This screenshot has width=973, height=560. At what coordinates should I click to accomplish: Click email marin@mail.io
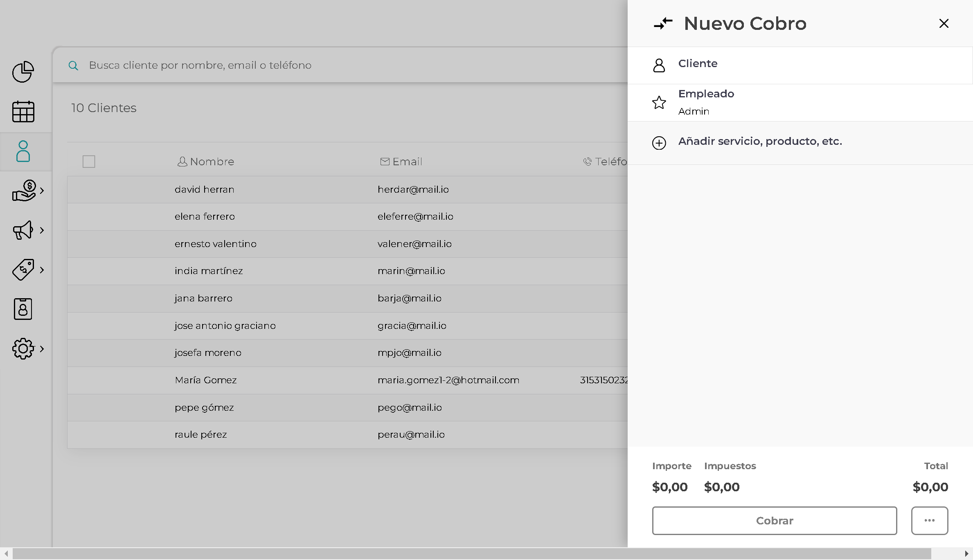point(411,271)
